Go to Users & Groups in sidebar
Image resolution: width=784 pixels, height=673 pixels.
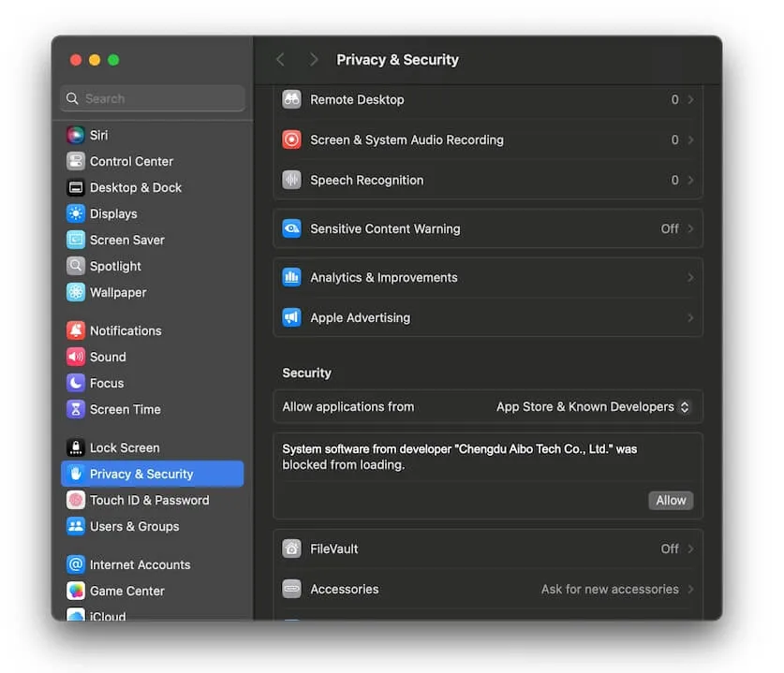tap(134, 526)
